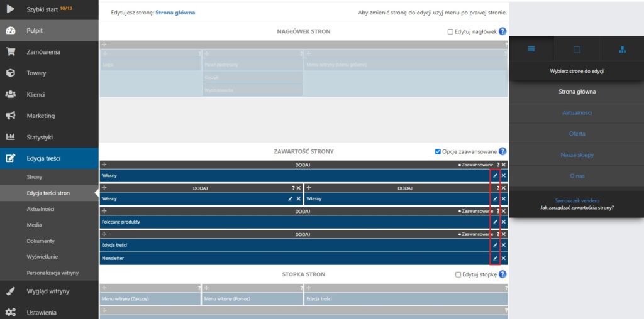Uncheck the Opcje zaawansowane checkbox
The height and width of the screenshot is (319, 644).
[438, 151]
